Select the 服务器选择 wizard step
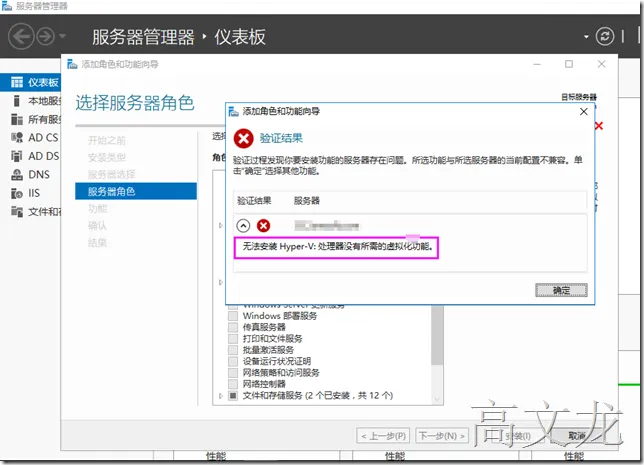The image size is (644, 465). 111,174
